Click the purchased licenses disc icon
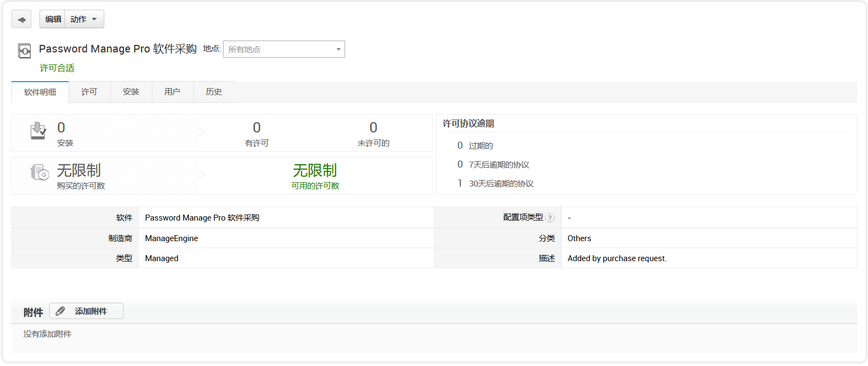 pyautogui.click(x=39, y=172)
